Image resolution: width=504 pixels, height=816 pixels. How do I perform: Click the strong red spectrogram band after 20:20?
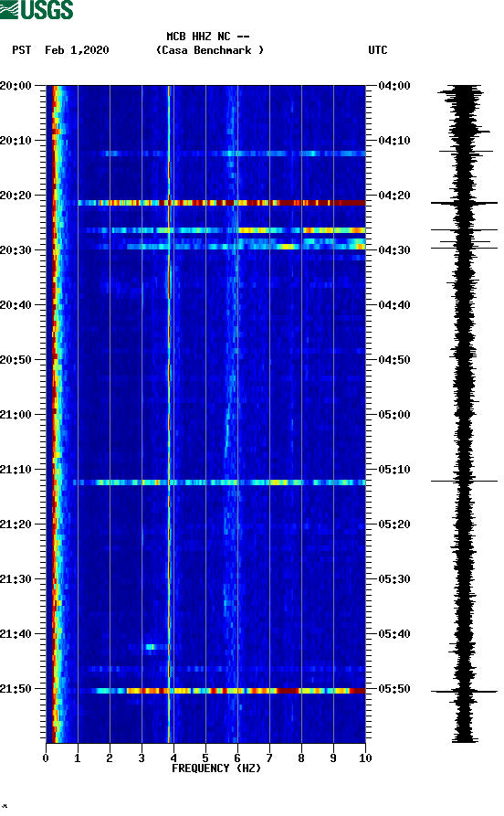click(x=222, y=203)
